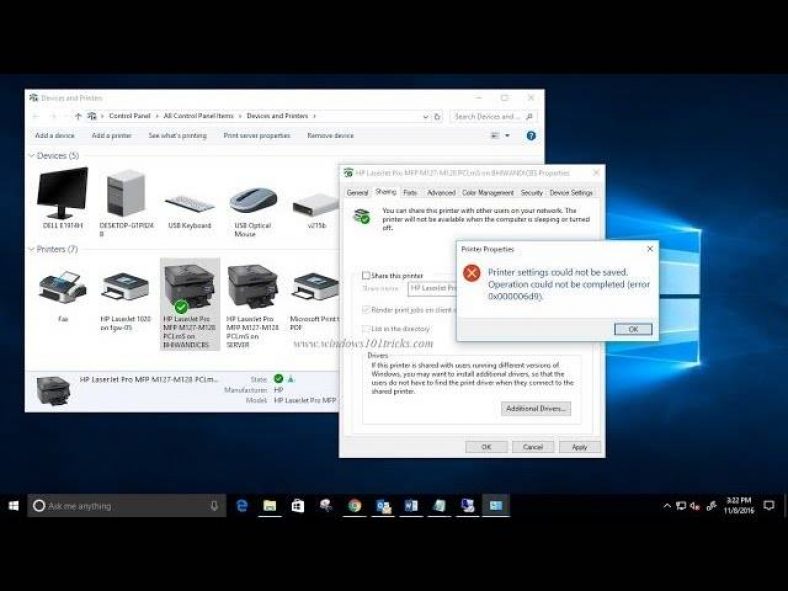Click Add a device in the toolbar

(55, 136)
